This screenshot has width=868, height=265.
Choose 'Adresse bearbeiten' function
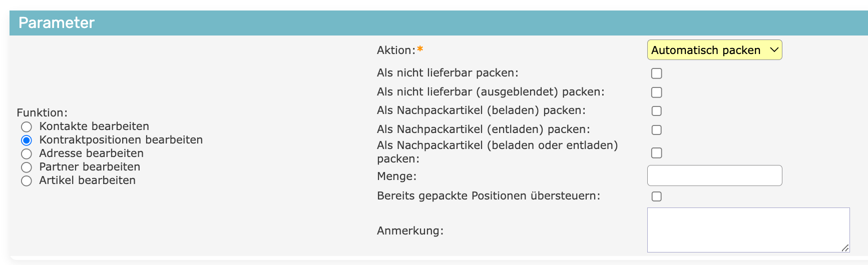27,154
